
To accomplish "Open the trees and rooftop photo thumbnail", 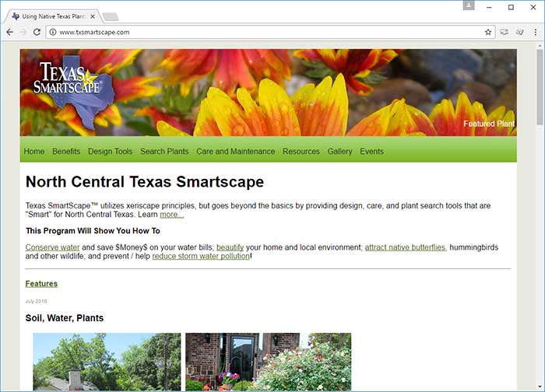I will (x=107, y=362).
